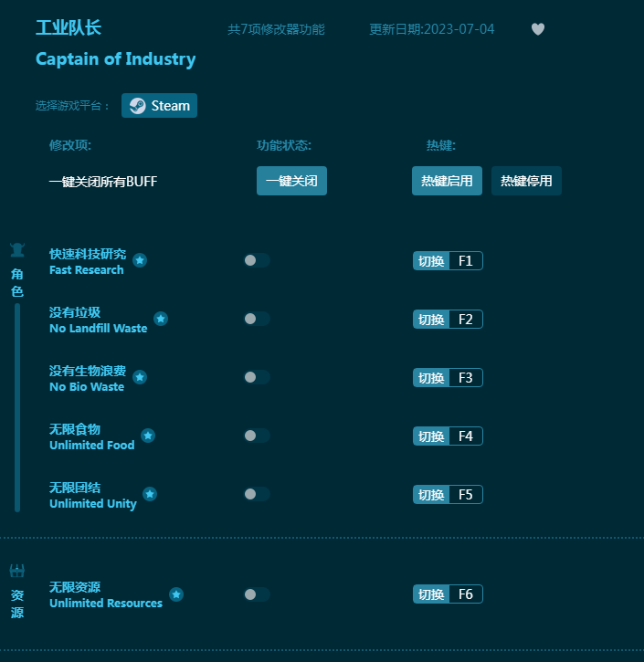This screenshot has height=662, width=644.
Task: Click the 角色 vertical tab label
Action: [x=17, y=283]
